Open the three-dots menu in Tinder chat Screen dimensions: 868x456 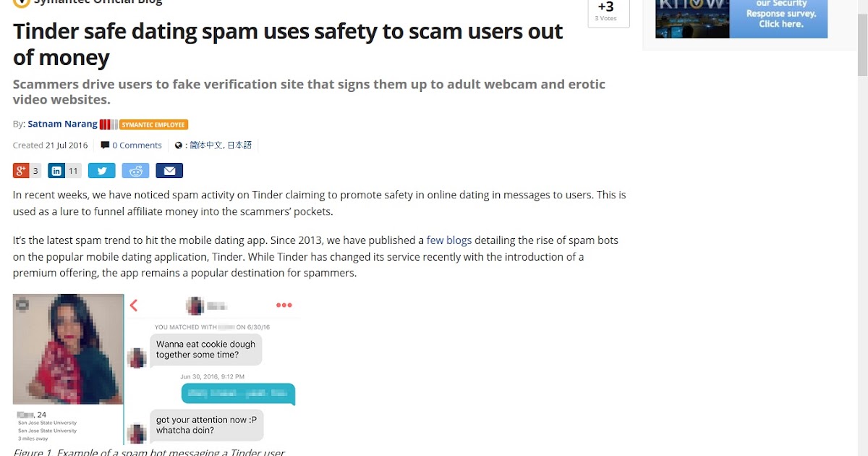284,305
